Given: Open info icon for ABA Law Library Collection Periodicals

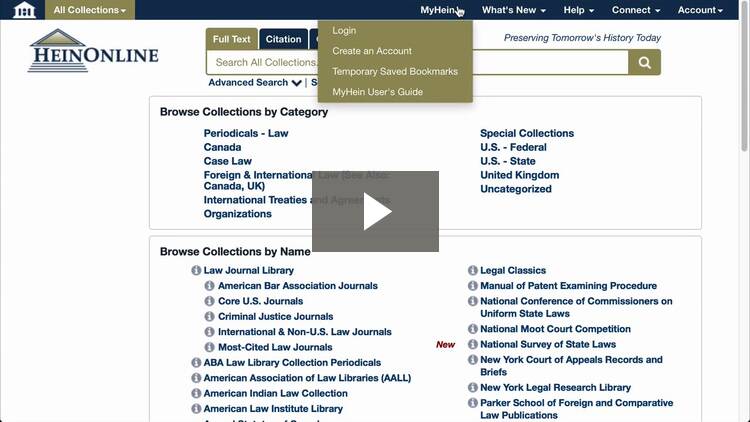Looking at the screenshot, I should point(196,363).
